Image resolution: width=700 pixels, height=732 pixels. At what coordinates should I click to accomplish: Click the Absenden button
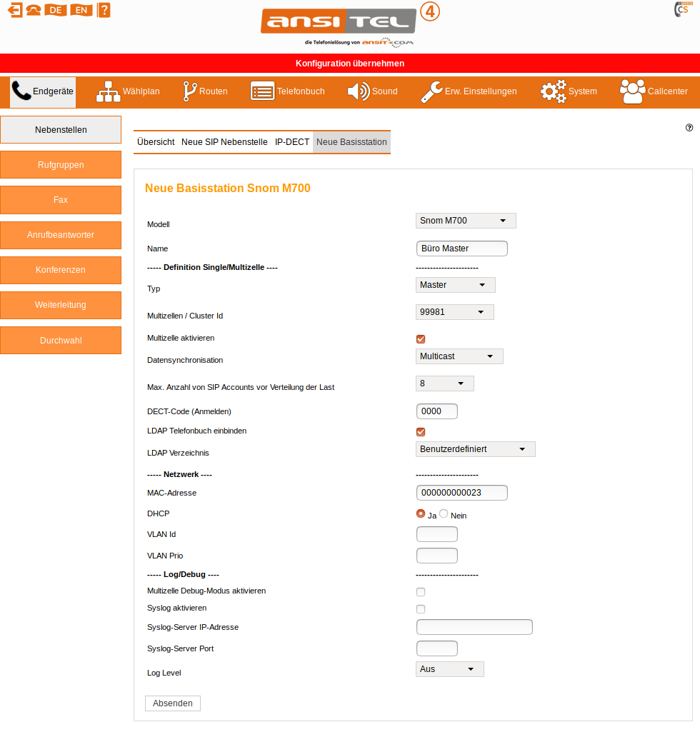point(173,703)
